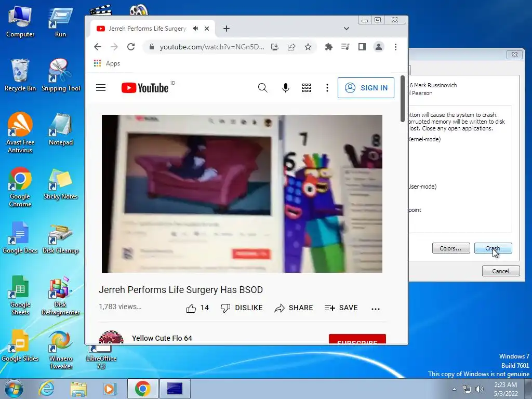Screen dimensions: 532x399
Task: Open Avast Free Antivirus shortcut
Action: (20, 132)
